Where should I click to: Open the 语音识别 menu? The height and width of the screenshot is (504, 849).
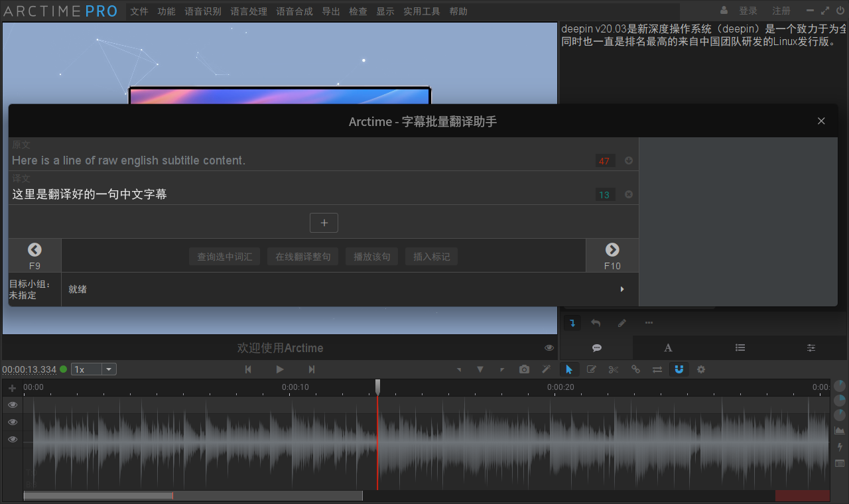pyautogui.click(x=203, y=11)
